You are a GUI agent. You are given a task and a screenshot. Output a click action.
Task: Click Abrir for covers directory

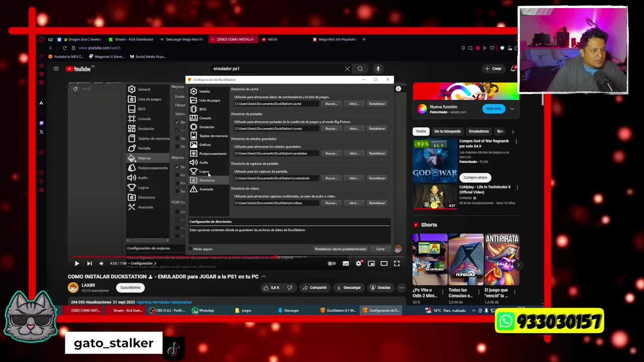tap(354, 129)
